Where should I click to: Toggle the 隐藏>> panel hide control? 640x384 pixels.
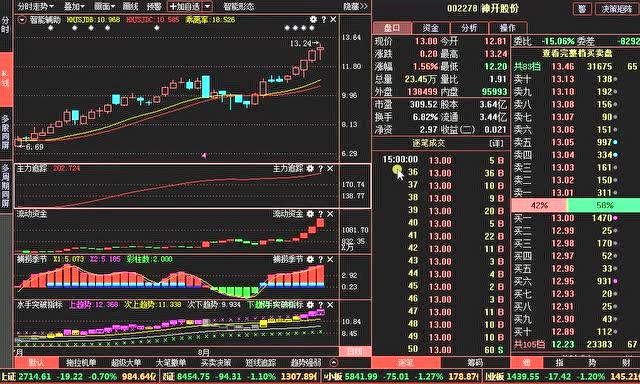(x=355, y=7)
